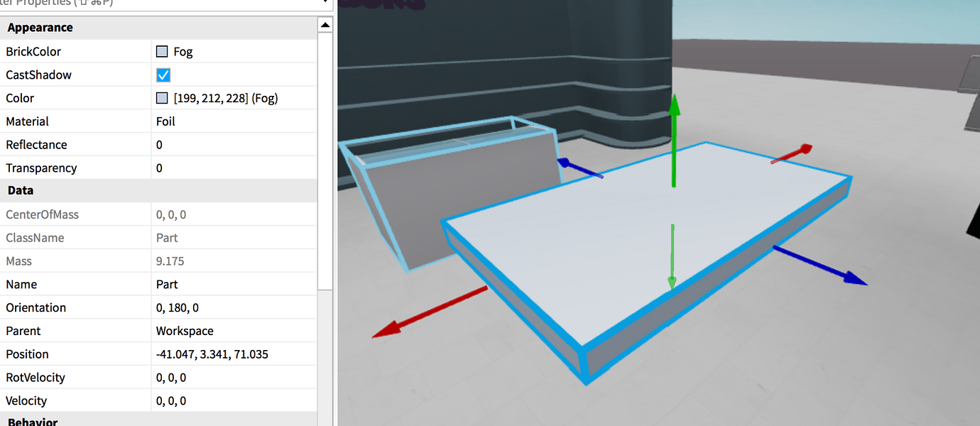This screenshot has height=426, width=980.
Task: Edit the Transparency value
Action: coord(213,168)
